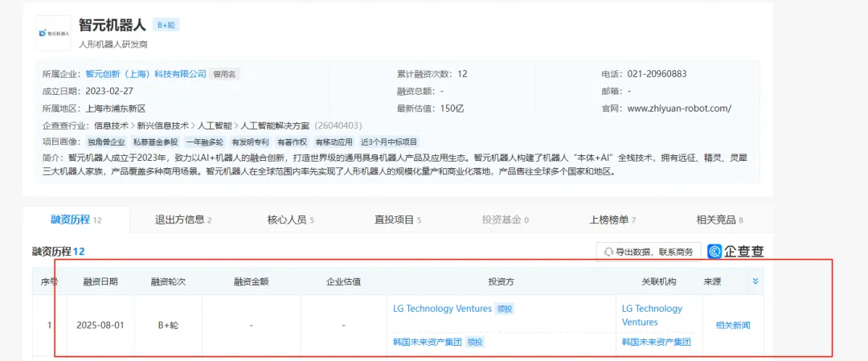Screen dimensions: 868x361
Task: Click the 有发明专利 tag
Action: click(250, 142)
